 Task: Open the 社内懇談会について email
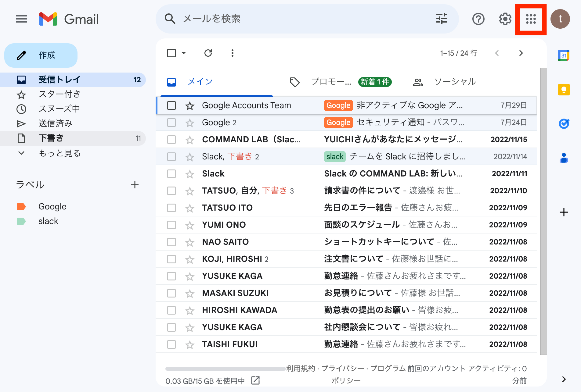click(x=346, y=327)
